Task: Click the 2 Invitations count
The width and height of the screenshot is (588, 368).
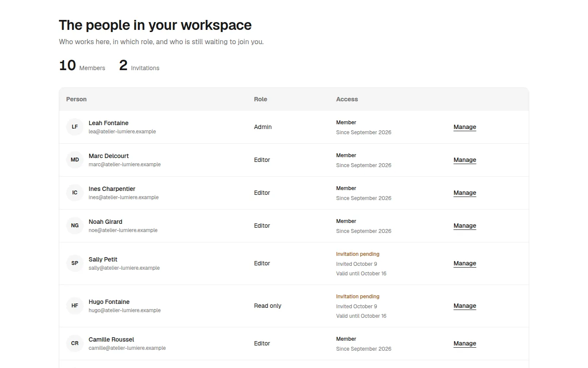Action: point(139,66)
